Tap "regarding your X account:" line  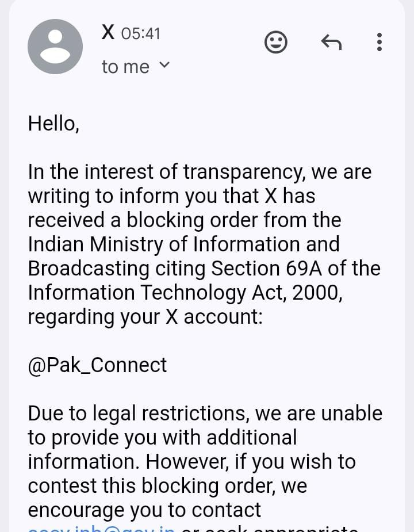coord(145,317)
